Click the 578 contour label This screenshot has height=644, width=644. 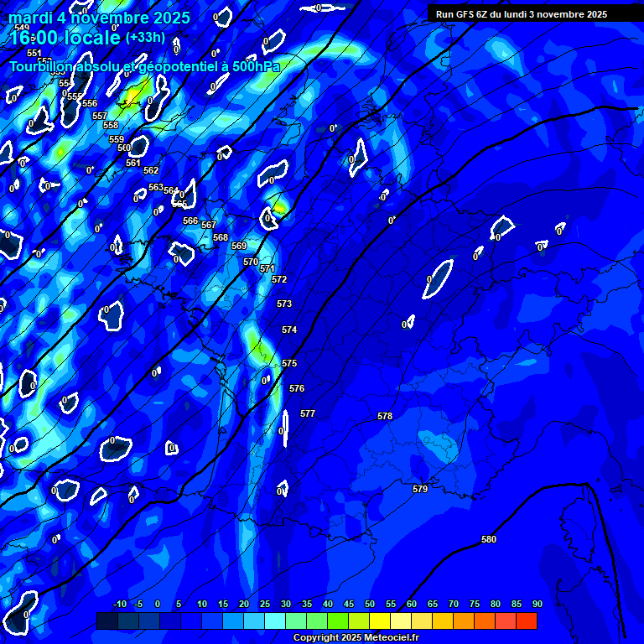(x=385, y=416)
